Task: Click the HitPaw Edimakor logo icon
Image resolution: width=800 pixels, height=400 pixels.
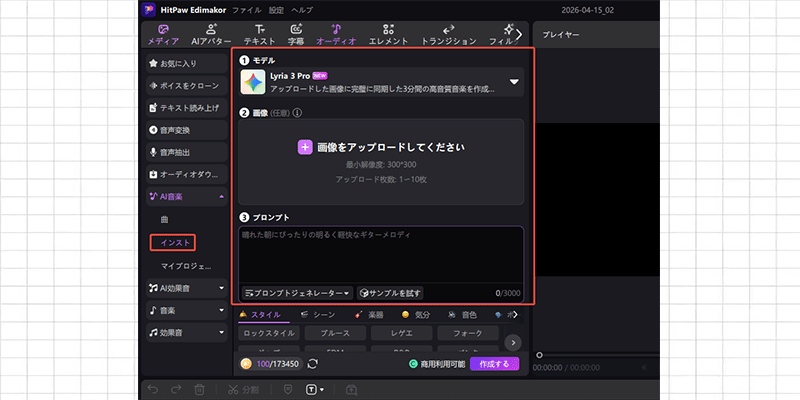Action: (148, 10)
